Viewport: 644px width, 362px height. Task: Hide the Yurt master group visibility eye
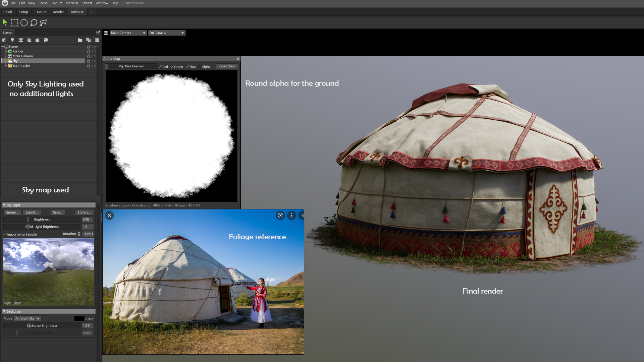pos(94,66)
